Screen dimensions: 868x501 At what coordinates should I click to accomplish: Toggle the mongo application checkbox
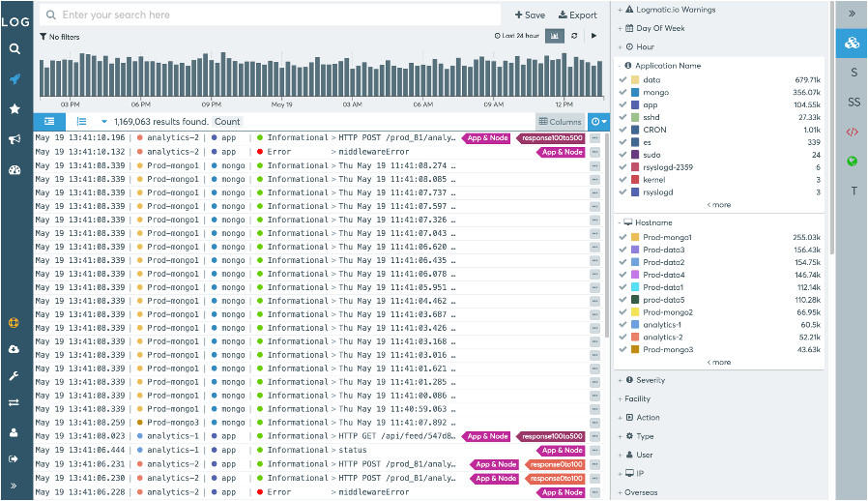coord(622,92)
